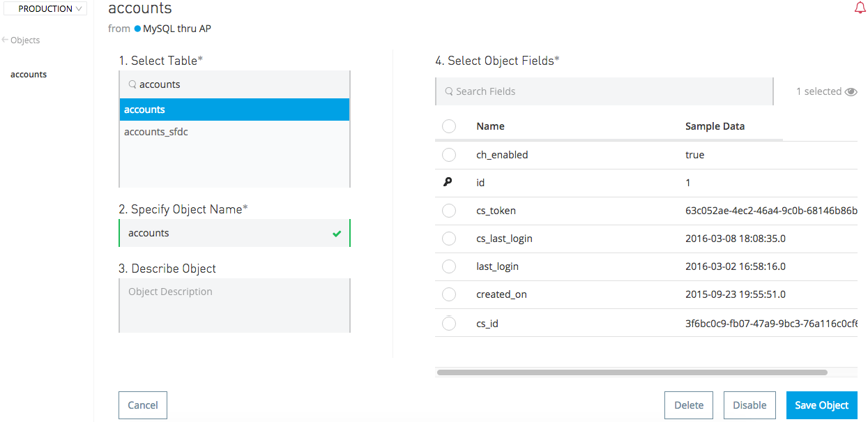This screenshot has height=422, width=868.
Task: Click the Save Object button
Action: coord(821,405)
